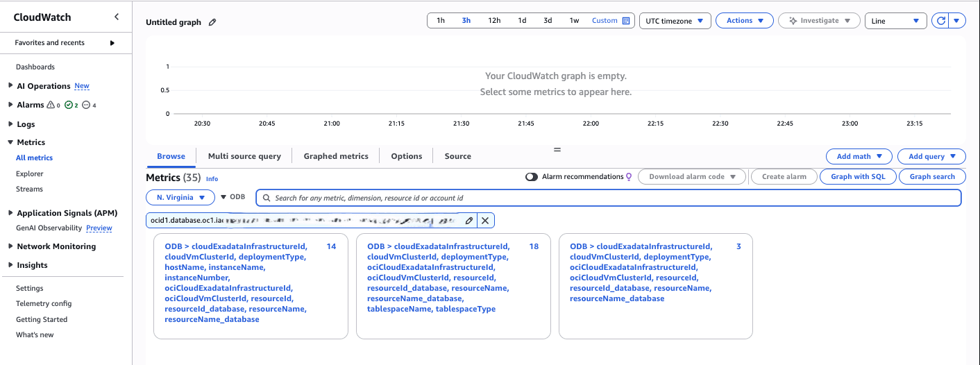Expand Application Signals (APM) section
Viewport: 980px width, 365px height.
(x=10, y=213)
